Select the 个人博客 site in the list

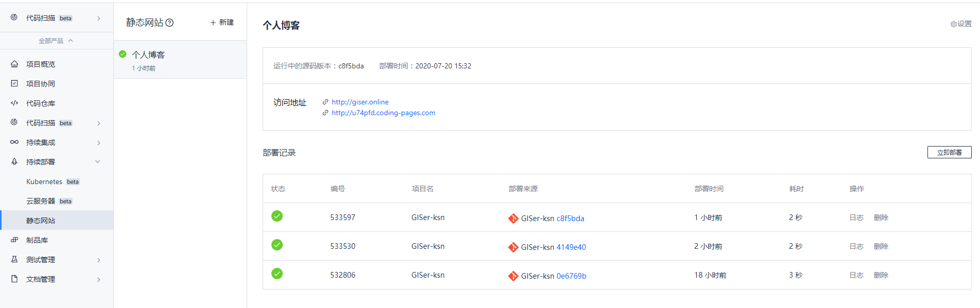coord(148,55)
